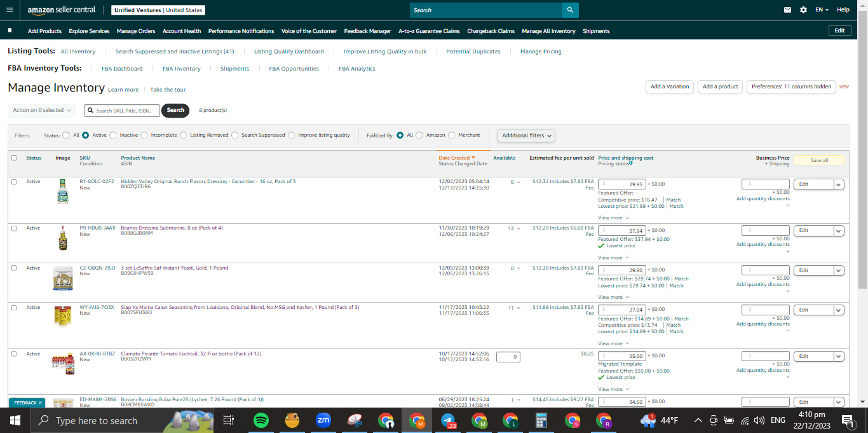Expand Edit dropdown arrow for Beanos row
This screenshot has width=868, height=433.
click(839, 231)
